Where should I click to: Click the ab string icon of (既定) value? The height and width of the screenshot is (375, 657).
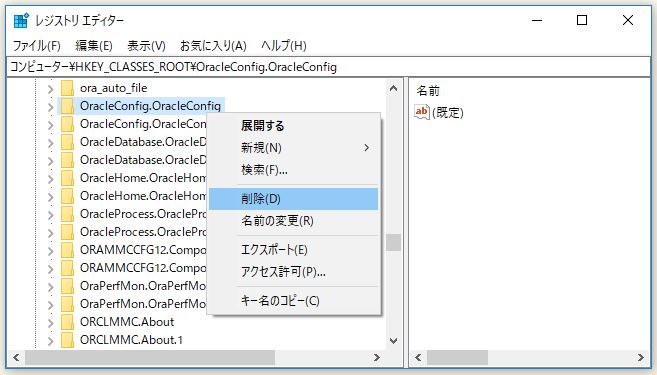click(x=422, y=112)
